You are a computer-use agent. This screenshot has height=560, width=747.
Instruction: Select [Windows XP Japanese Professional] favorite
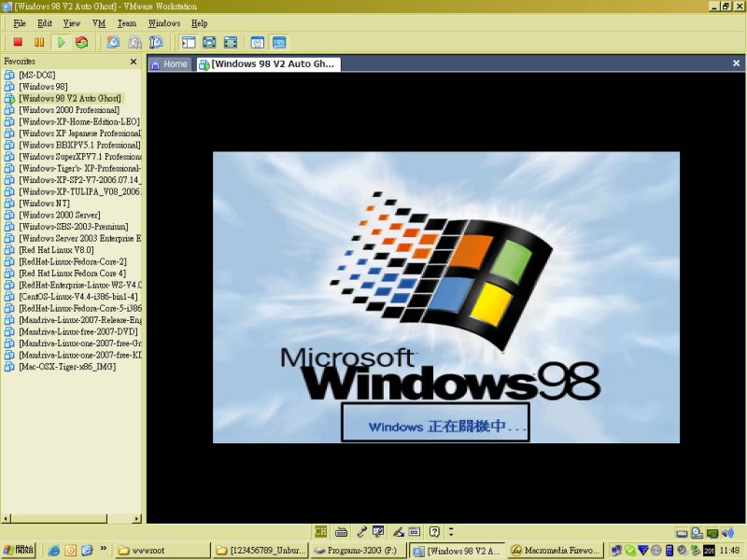coord(79,133)
